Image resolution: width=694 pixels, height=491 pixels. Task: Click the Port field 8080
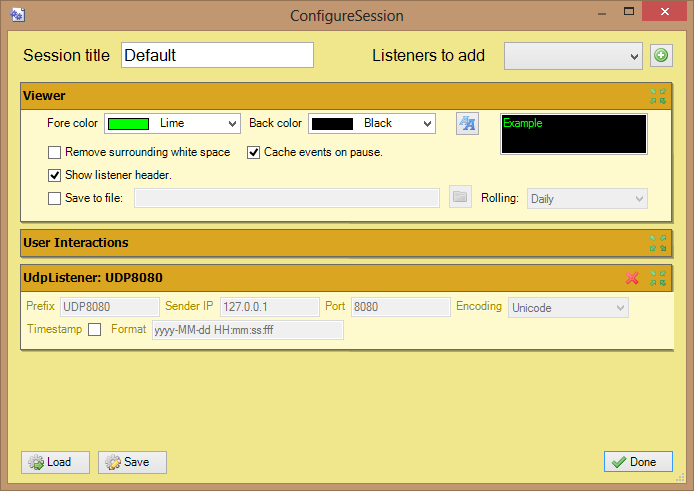(401, 307)
